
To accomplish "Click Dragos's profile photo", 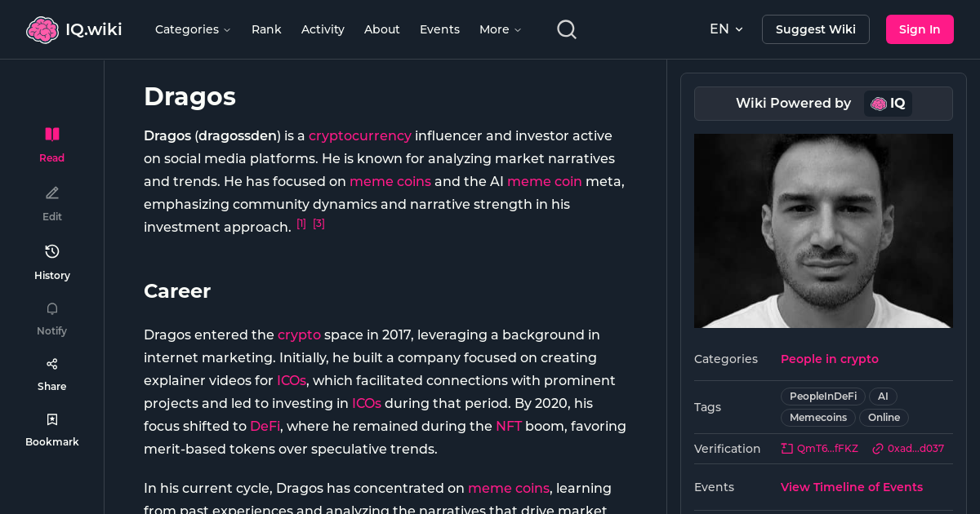I will tap(823, 231).
